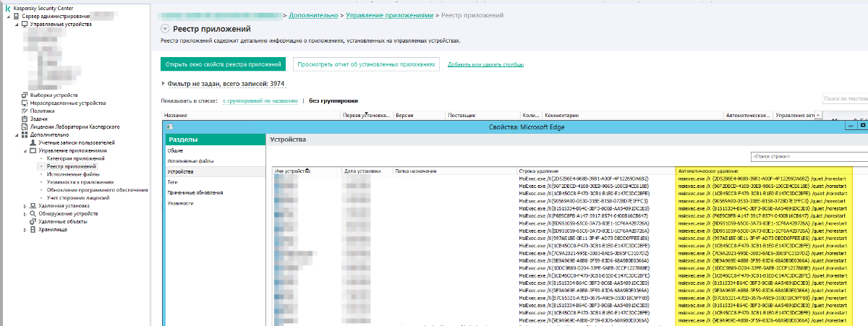Click the Политики tree icon
Screen dimensions: 868x326
(25, 111)
